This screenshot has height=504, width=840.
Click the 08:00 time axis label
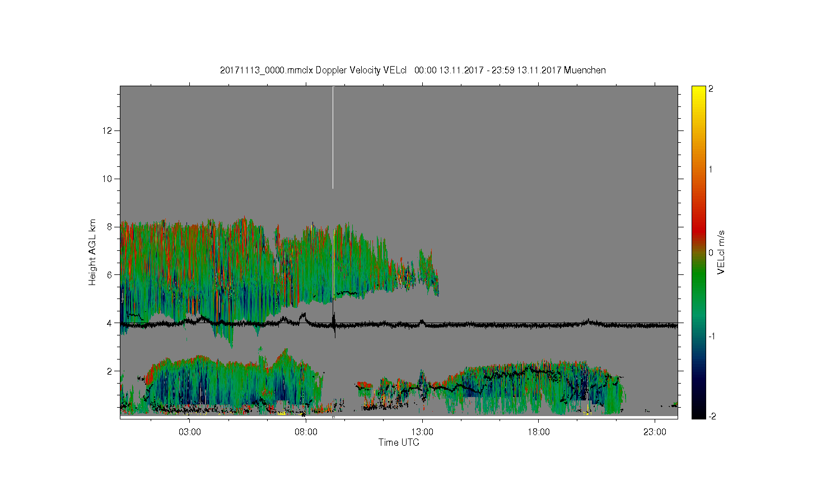click(x=306, y=432)
